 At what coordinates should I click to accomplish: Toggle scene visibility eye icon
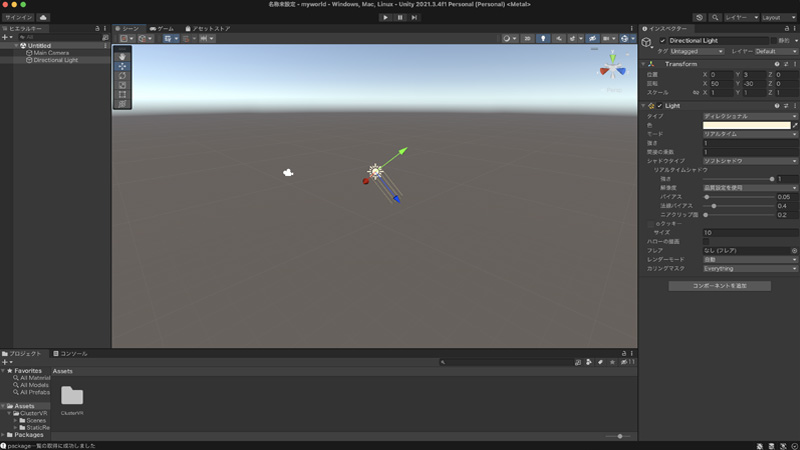click(592, 38)
